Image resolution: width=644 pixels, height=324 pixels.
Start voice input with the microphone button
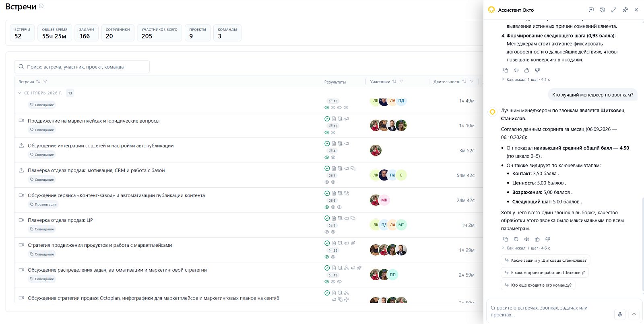(x=620, y=314)
